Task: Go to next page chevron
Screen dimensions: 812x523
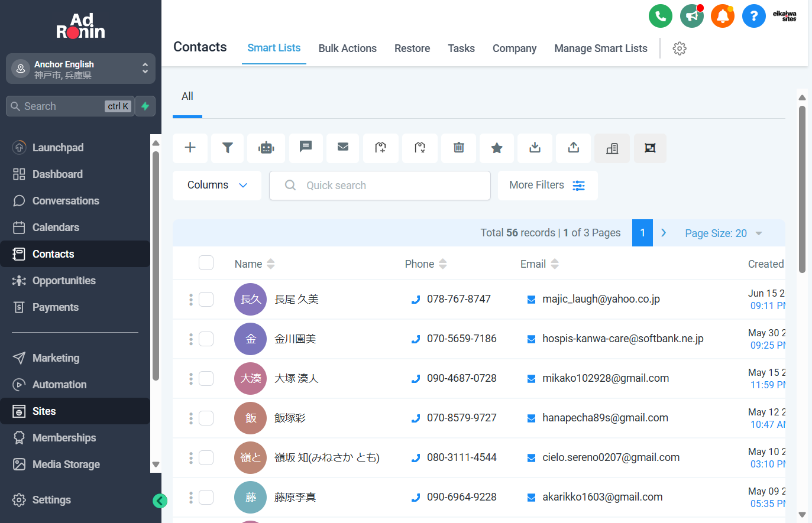Action: coord(664,233)
